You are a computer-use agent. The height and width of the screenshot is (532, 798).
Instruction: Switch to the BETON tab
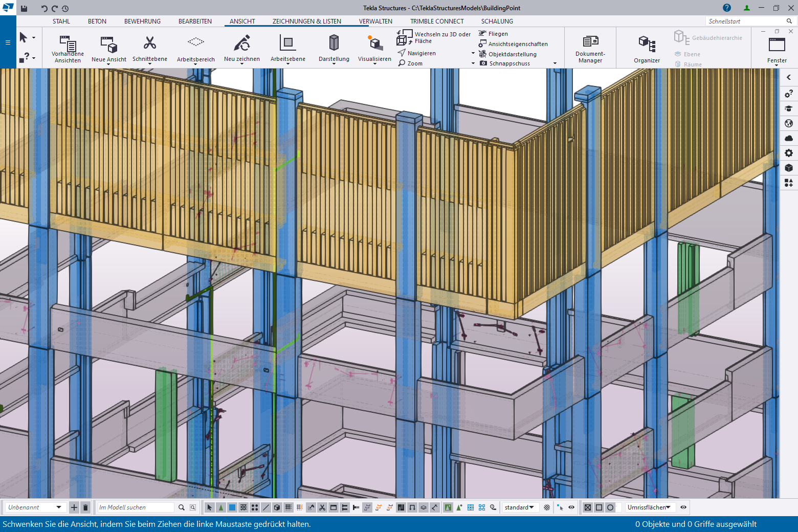pyautogui.click(x=97, y=21)
